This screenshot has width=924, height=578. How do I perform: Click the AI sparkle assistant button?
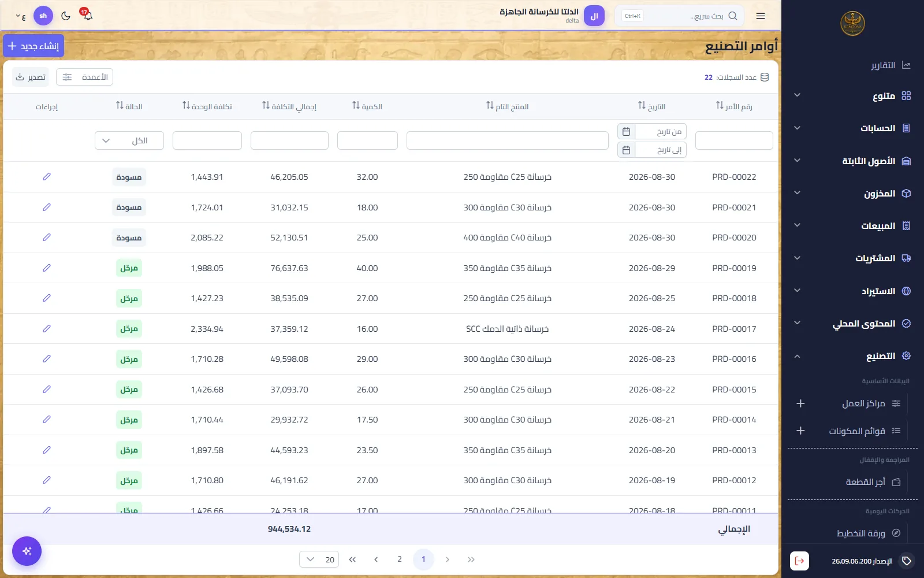27,551
